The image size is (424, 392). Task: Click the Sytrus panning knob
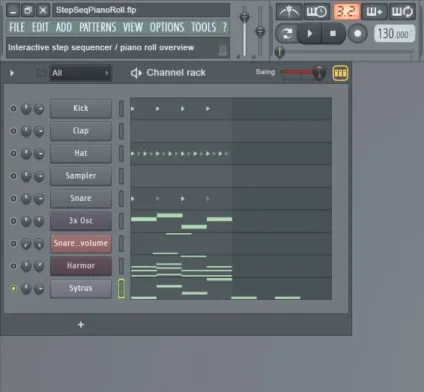(26, 288)
